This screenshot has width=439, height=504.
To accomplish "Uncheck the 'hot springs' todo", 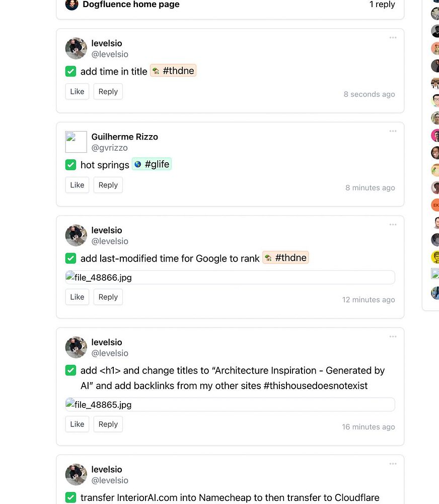I will 71,165.
